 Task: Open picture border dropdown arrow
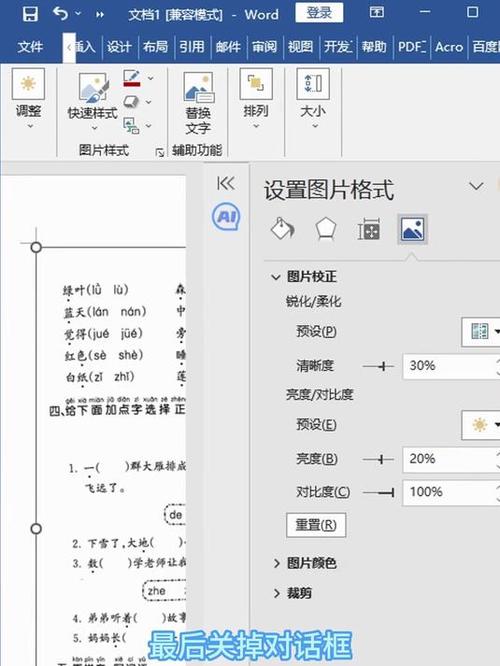(150, 79)
